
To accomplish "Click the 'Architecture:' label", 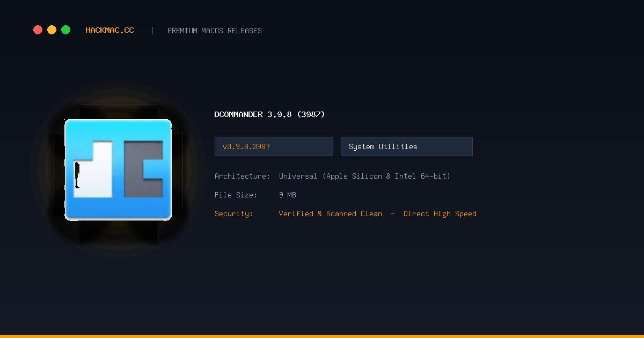I will pyautogui.click(x=242, y=176).
